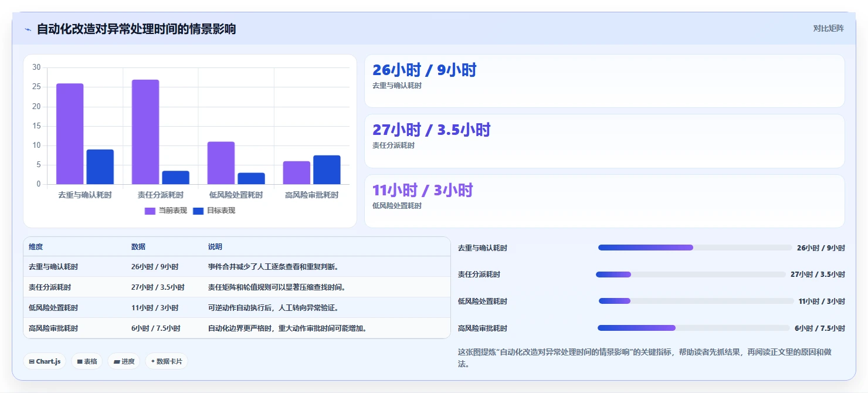Select the 表格 tag chip

click(87, 361)
